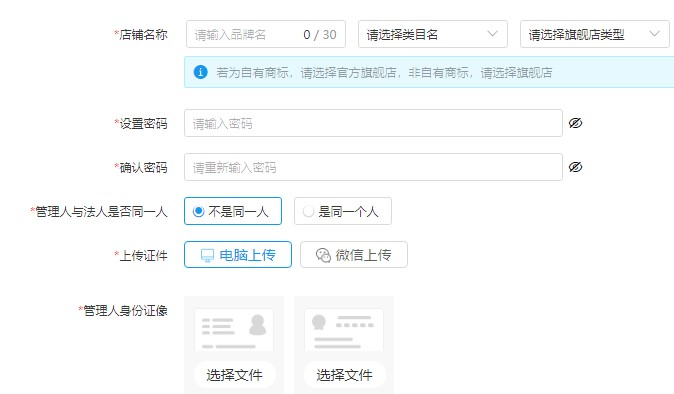Viewport: 674px width, 394px height.
Task: Click the computer monitor icon in 电脑上传
Action: pyautogui.click(x=207, y=256)
